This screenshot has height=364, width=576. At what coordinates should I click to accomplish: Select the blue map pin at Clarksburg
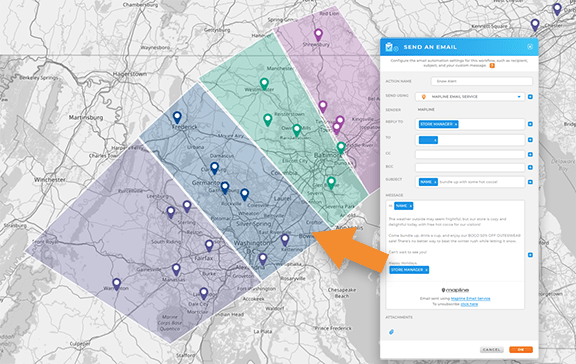(215, 169)
